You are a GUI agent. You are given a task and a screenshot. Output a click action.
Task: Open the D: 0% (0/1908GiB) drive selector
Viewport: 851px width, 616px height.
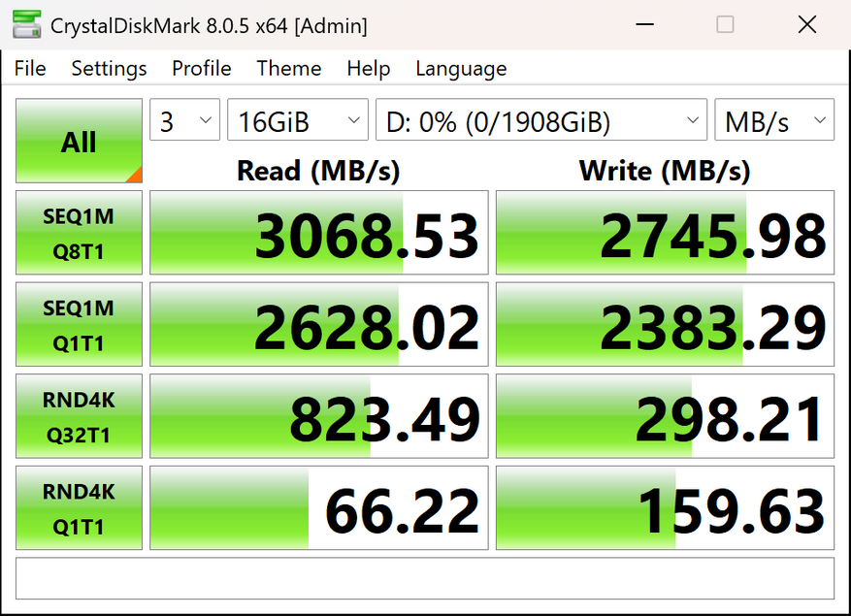tap(541, 119)
